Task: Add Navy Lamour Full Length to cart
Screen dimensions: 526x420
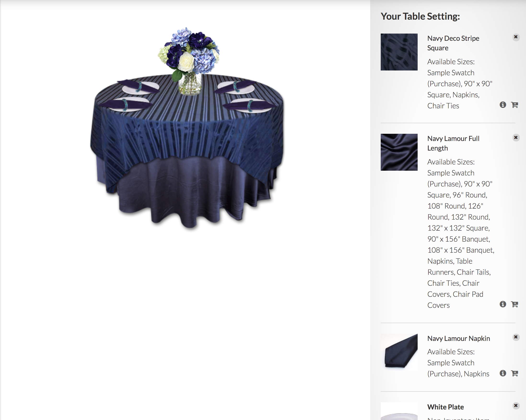Action: pyautogui.click(x=514, y=304)
